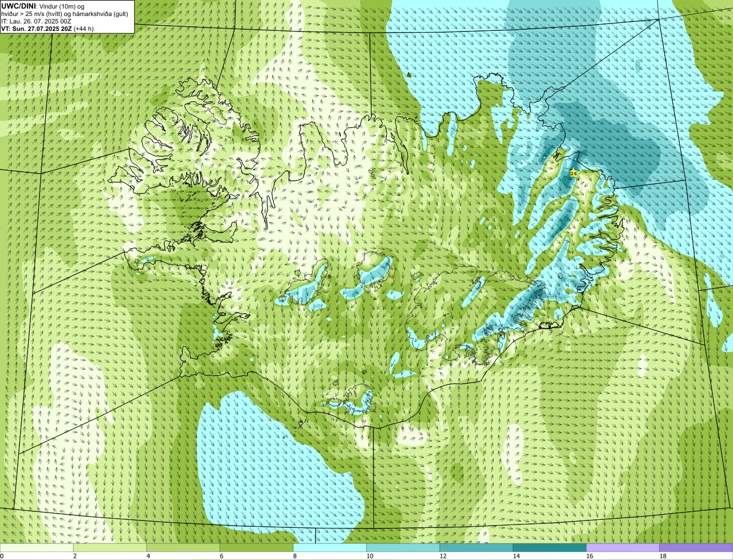Click legend scale label 4
The image size is (733, 560).
click(148, 556)
